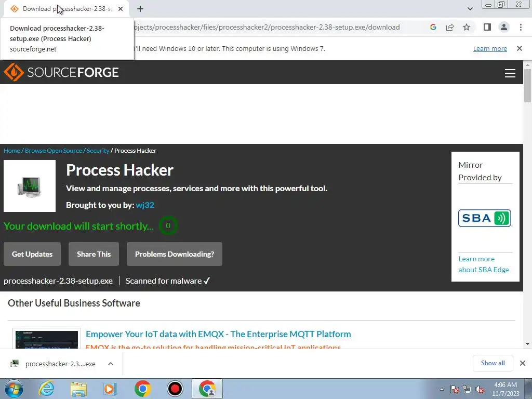Open Chrome three-dot menu
Viewport: 532px width, 399px height.
521,27
